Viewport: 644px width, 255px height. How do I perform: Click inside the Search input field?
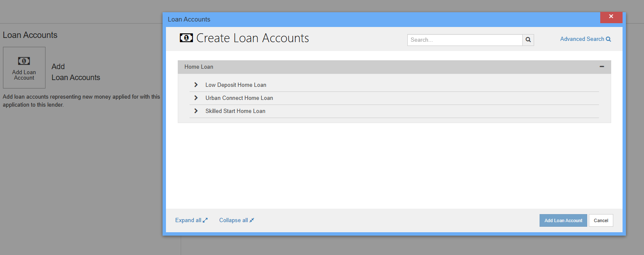click(463, 40)
